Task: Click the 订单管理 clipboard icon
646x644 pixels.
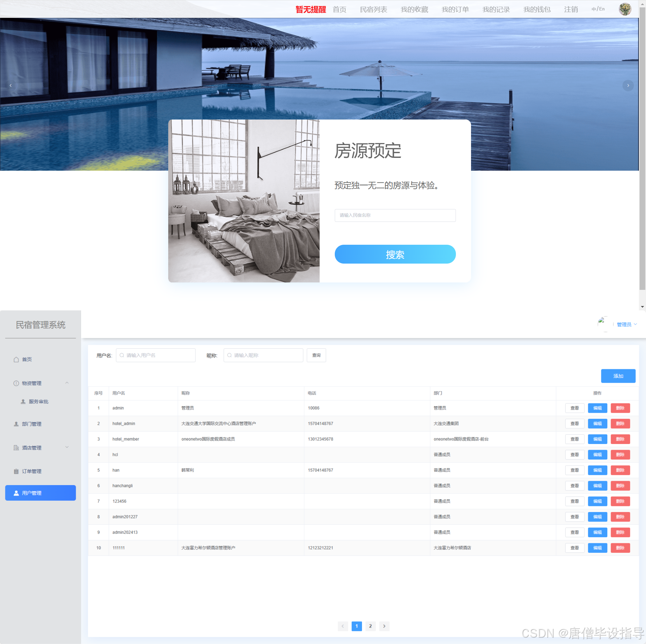Action: 16,471
